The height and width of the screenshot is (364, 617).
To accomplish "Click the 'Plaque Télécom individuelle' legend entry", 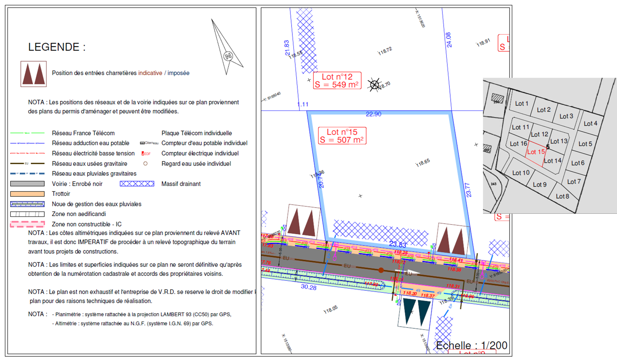I will point(197,133).
